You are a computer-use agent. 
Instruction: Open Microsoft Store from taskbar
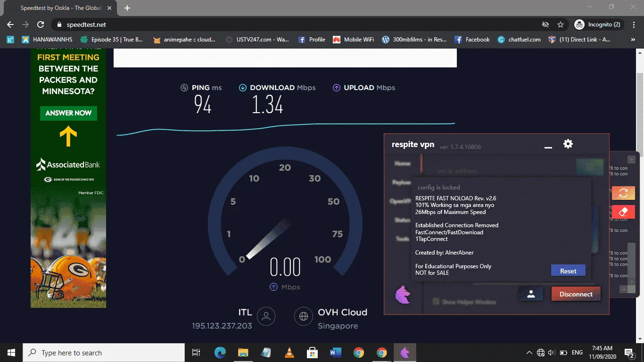(312, 353)
